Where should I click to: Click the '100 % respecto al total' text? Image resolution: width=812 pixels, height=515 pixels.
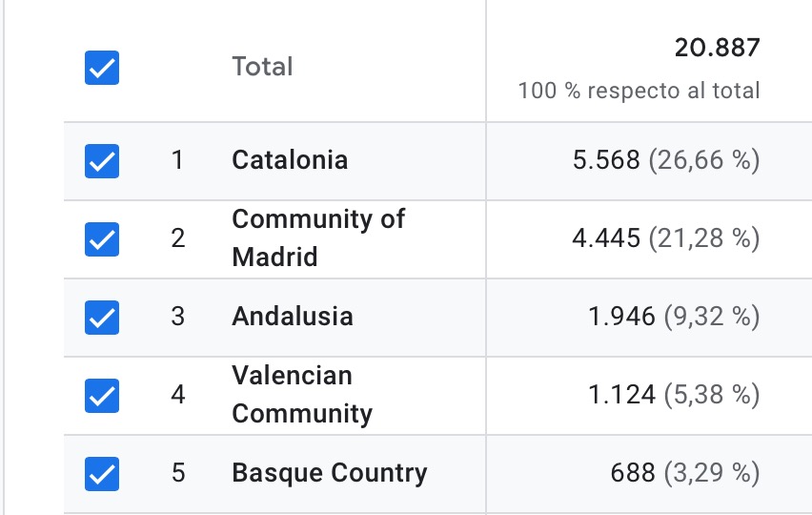click(x=639, y=92)
